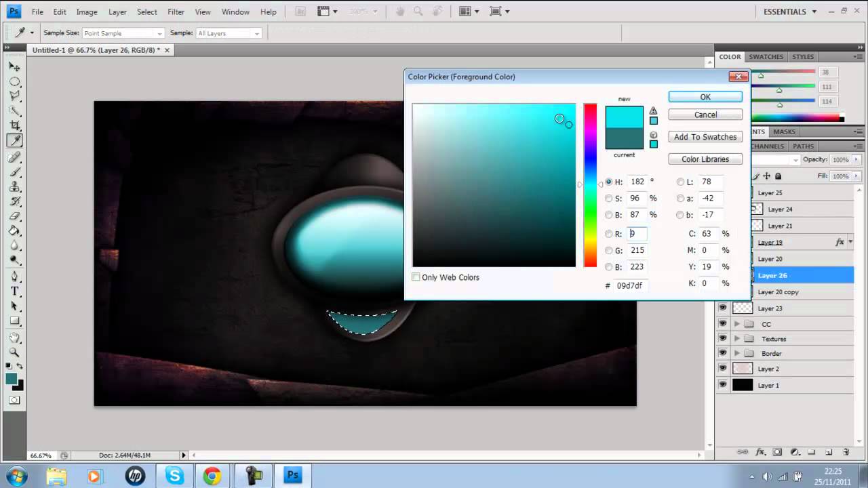868x488 pixels.
Task: Select the Hand tool in the toolbox
Action: [x=14, y=338]
